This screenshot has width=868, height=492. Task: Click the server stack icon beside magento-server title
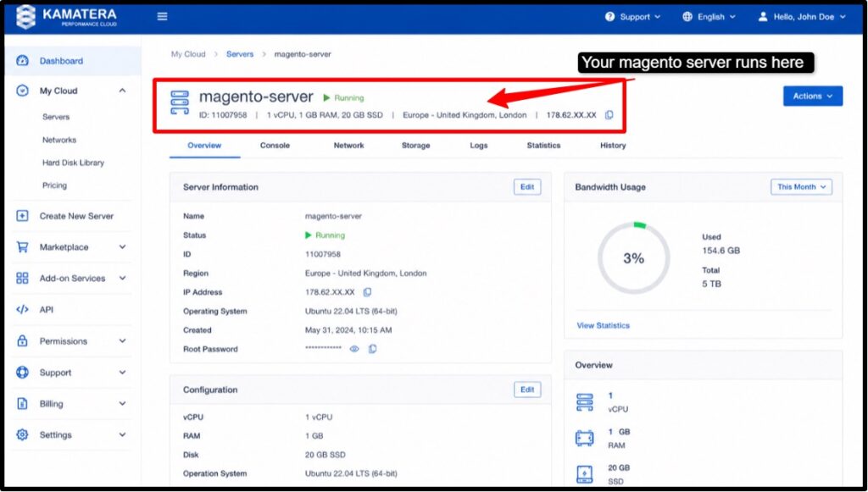(x=180, y=102)
